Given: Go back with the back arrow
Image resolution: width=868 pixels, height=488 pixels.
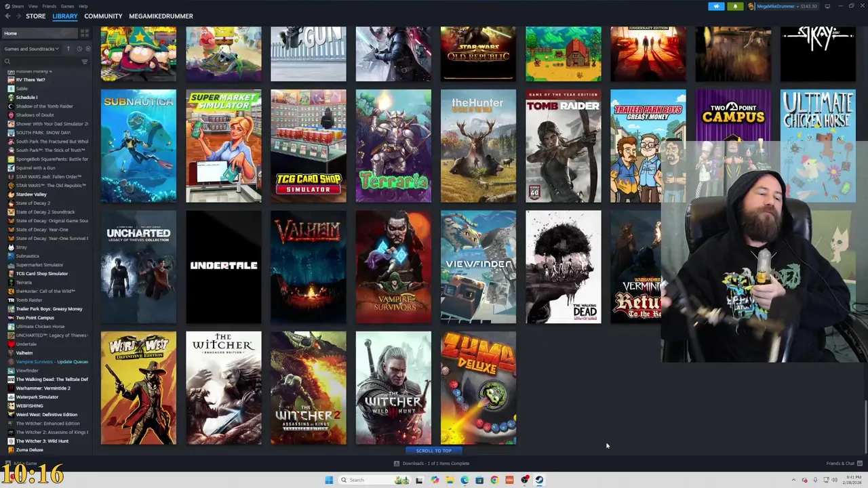Looking at the screenshot, I should point(7,16).
